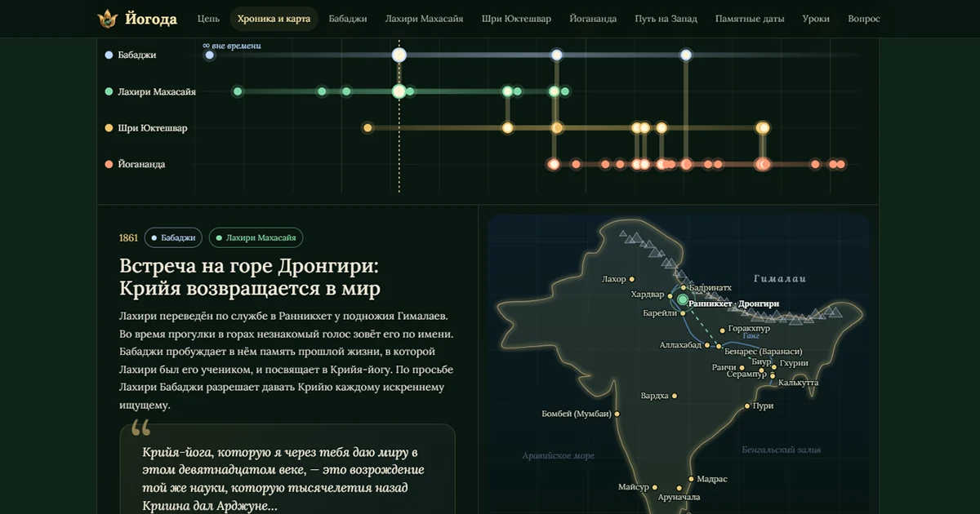Select the Лахор point on the map
Screen dimensions: 980x514
coord(632,279)
